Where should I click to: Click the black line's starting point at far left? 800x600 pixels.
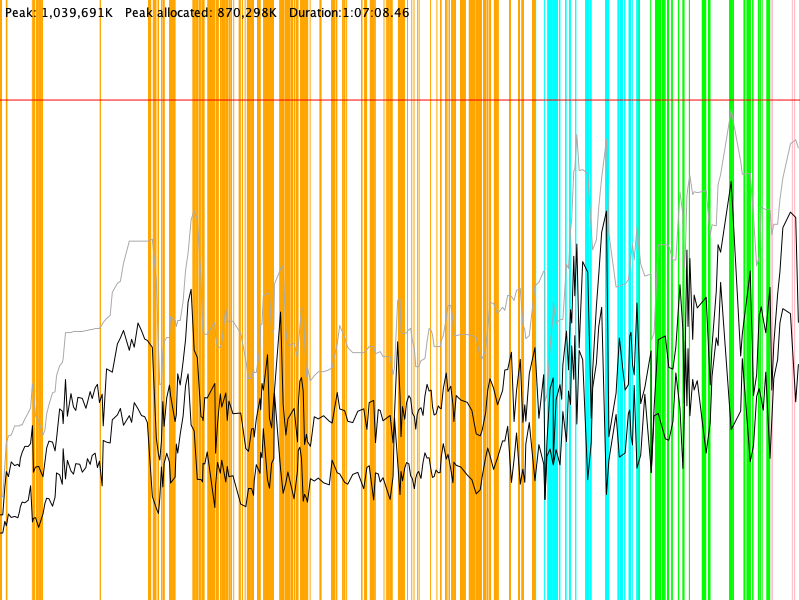pyautogui.click(x=2, y=532)
